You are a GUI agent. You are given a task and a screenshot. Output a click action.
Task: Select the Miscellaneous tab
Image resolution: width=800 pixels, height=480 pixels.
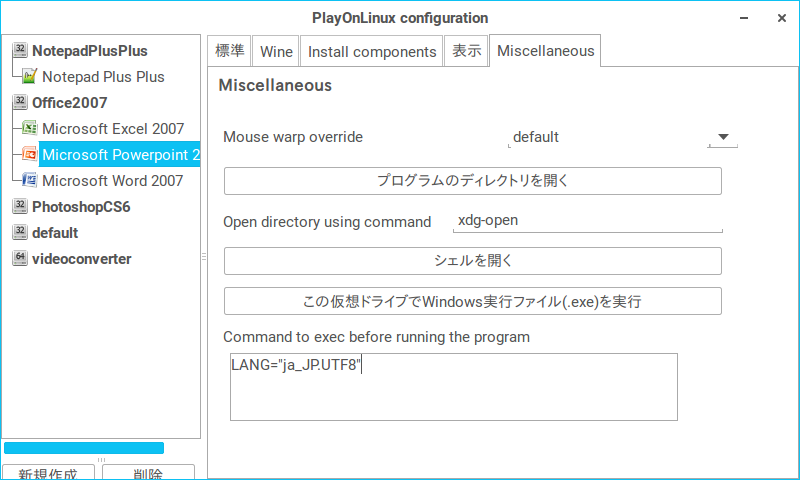[x=545, y=50]
